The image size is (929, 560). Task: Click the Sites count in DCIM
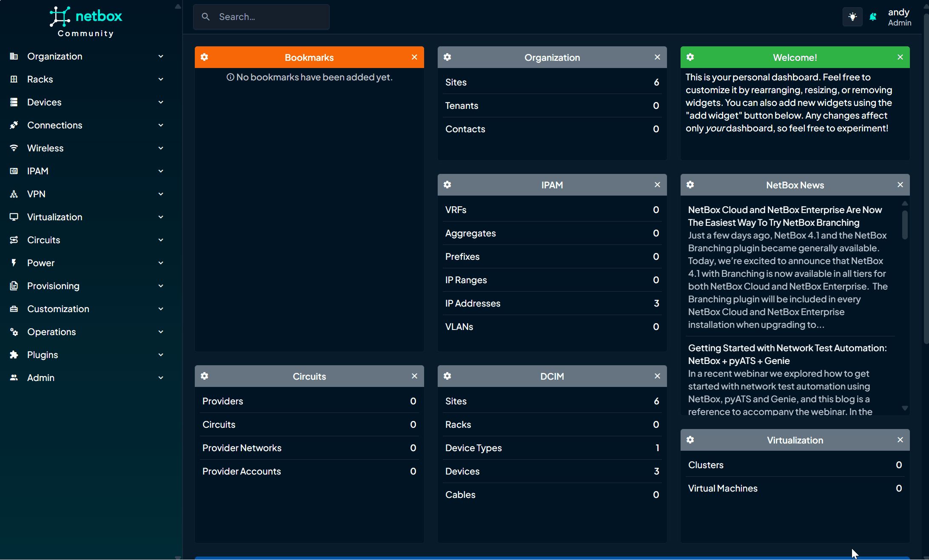[x=656, y=400]
